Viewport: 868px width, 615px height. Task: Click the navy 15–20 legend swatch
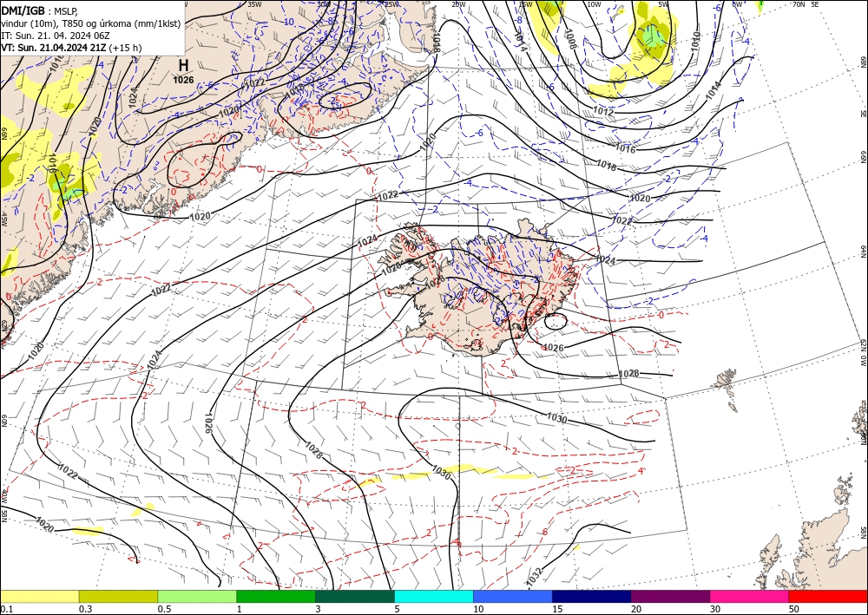click(592, 596)
